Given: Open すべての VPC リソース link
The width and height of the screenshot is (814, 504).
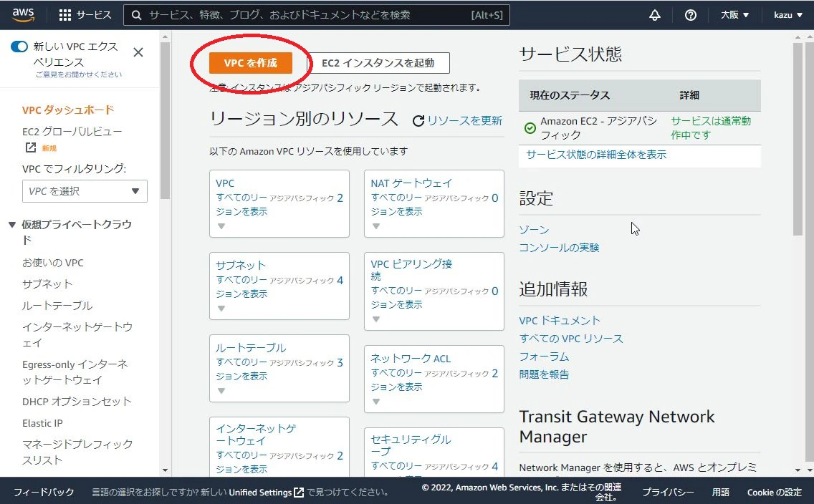Looking at the screenshot, I should (x=571, y=339).
